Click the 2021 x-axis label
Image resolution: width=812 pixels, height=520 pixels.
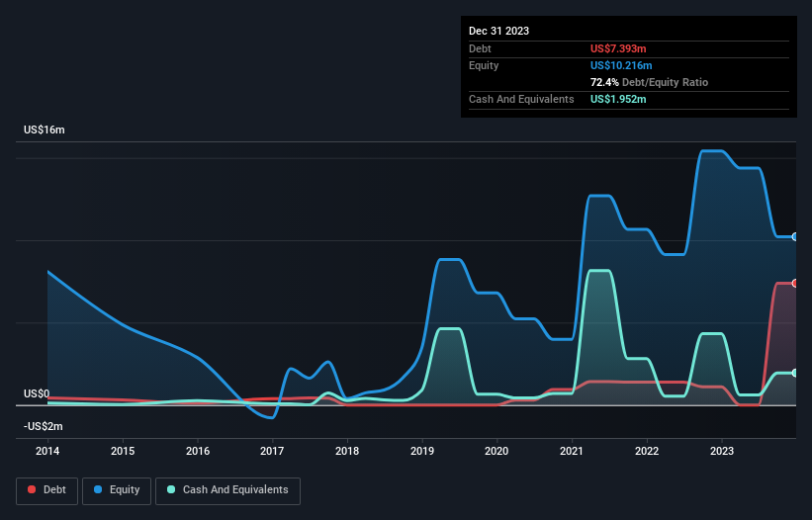[572, 451]
